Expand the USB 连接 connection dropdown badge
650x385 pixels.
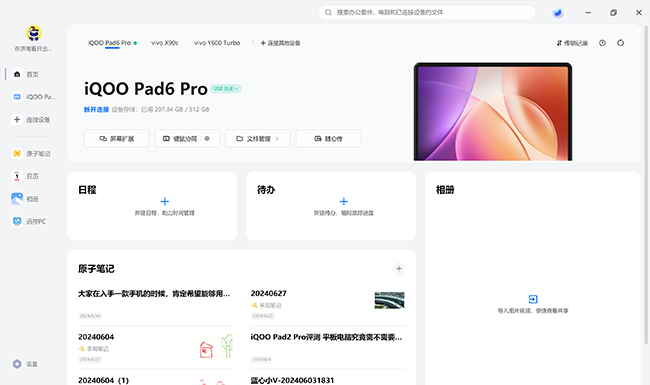point(226,89)
